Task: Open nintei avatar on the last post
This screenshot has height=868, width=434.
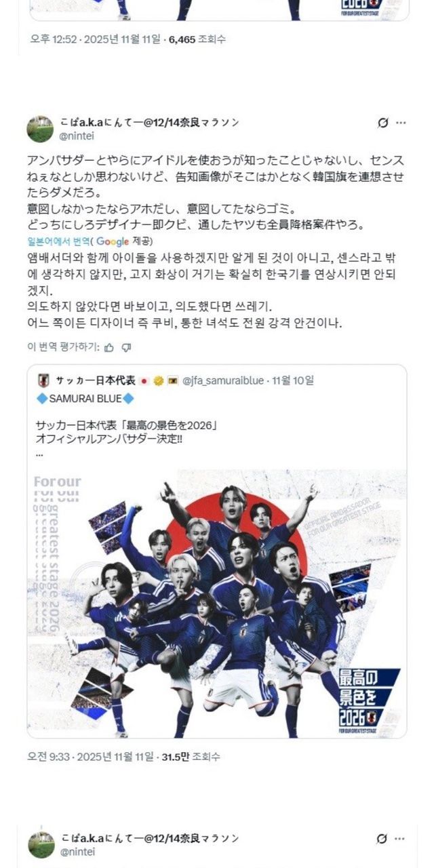Action: pos(41,845)
